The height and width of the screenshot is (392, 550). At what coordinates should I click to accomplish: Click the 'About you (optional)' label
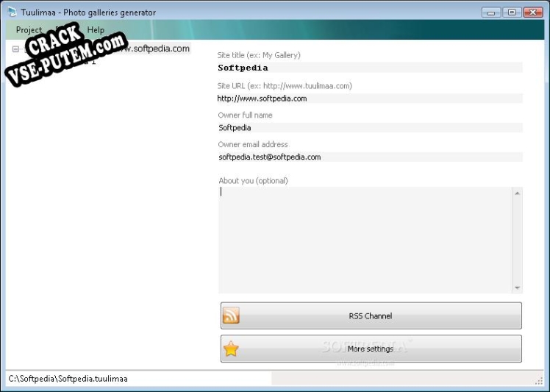(253, 181)
